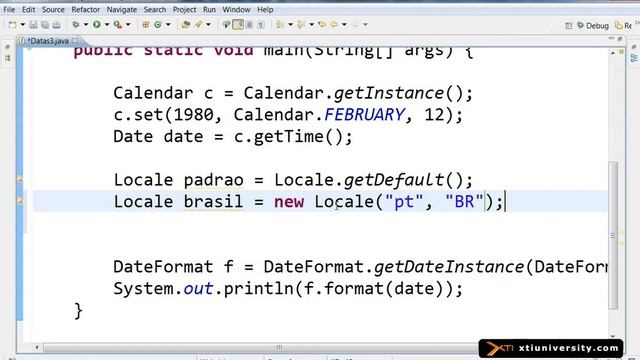This screenshot has height=360, width=640.
Task: Open the Project menu
Action: coord(184,9)
